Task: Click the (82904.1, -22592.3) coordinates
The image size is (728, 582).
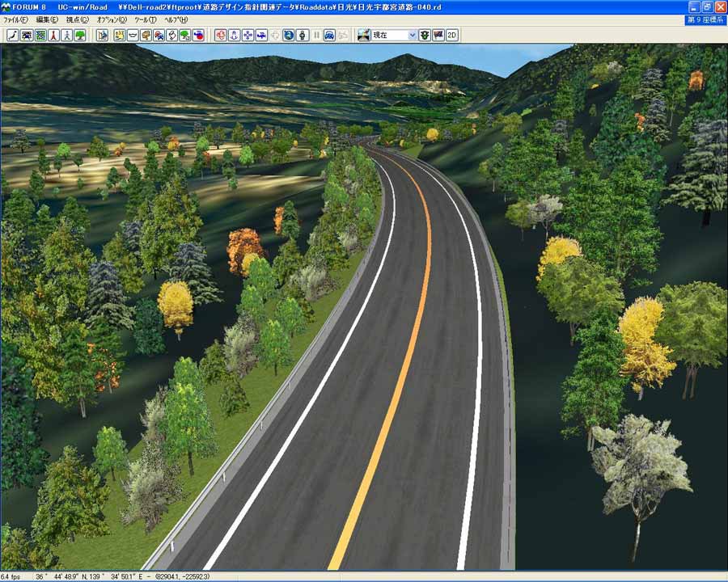Action: pyautogui.click(x=182, y=577)
